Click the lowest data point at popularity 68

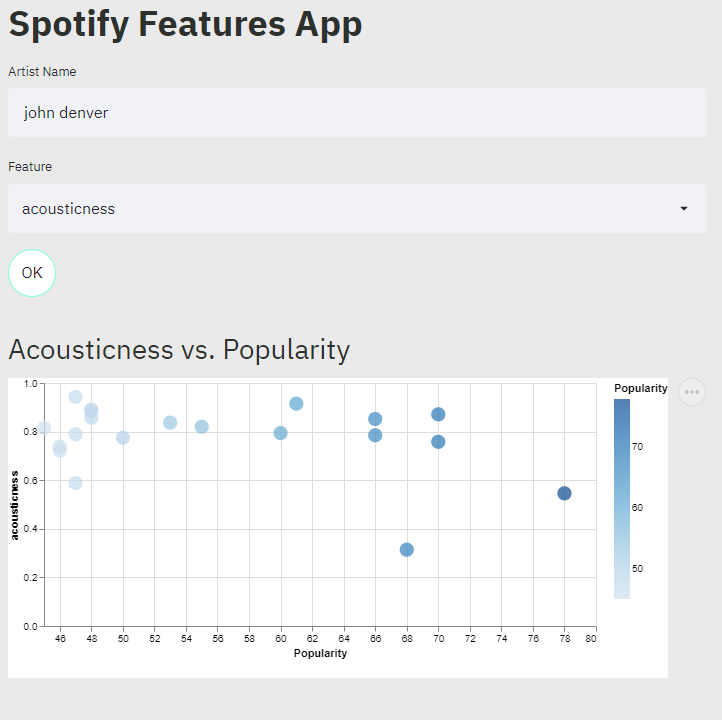point(407,549)
